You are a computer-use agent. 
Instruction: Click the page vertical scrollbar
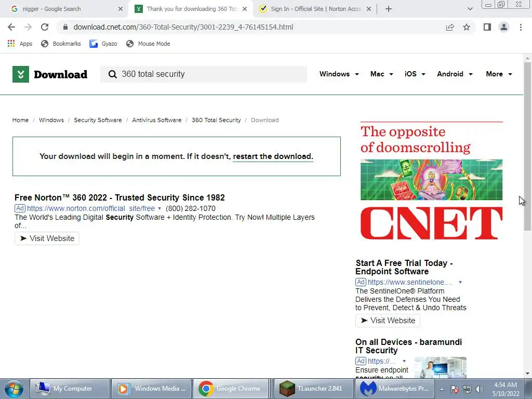[x=527, y=146]
